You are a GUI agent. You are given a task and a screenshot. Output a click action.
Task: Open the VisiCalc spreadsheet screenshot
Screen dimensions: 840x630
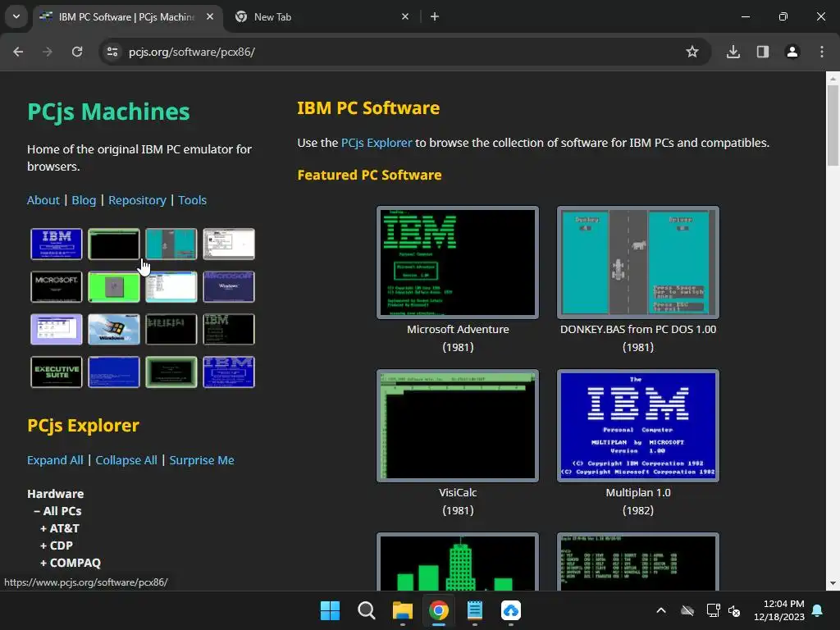[x=458, y=426]
